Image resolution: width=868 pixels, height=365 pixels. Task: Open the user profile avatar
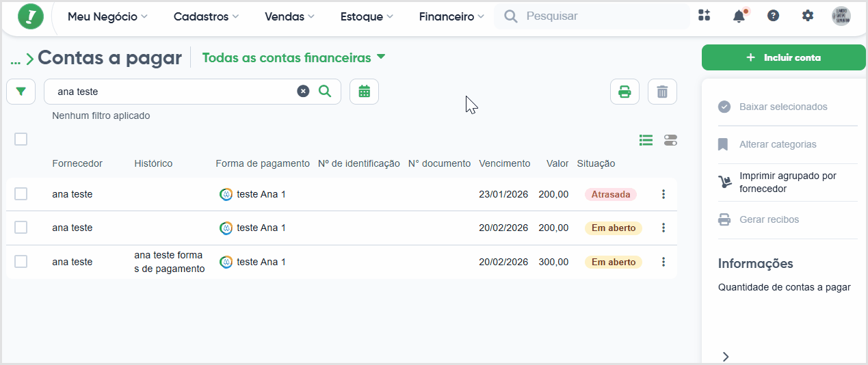(841, 16)
